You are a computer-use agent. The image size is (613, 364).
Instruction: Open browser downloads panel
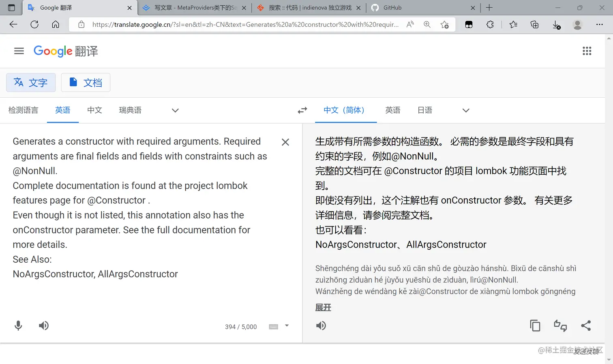coord(556,25)
